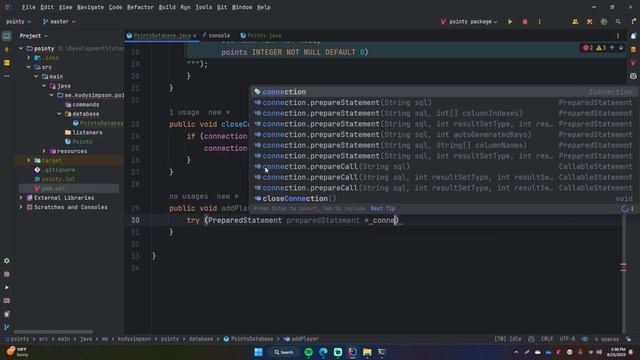
Task: Click the 4 spaces indent status widget
Action: click(607, 339)
